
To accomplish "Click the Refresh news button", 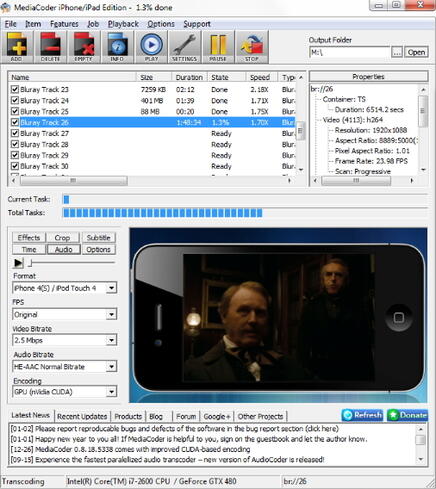I will click(x=363, y=415).
